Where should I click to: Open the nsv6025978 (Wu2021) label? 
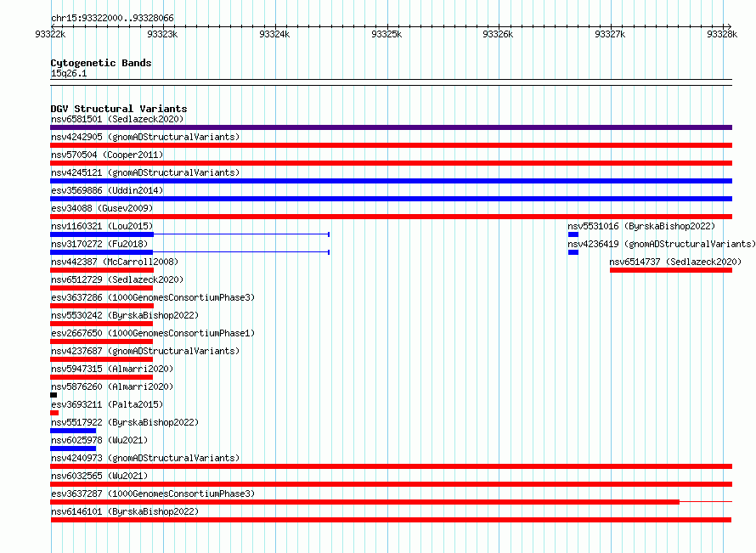(x=99, y=440)
